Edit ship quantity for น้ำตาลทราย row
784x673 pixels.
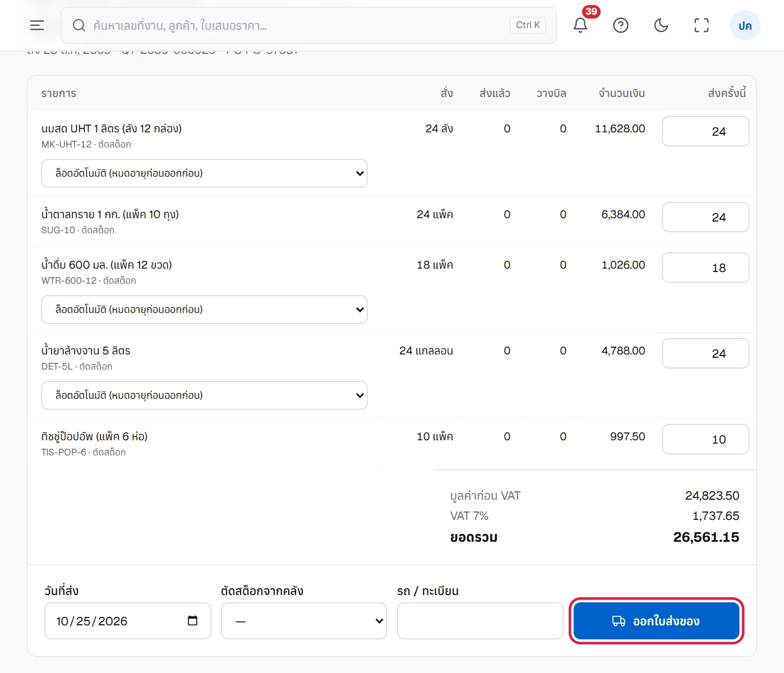coord(705,217)
